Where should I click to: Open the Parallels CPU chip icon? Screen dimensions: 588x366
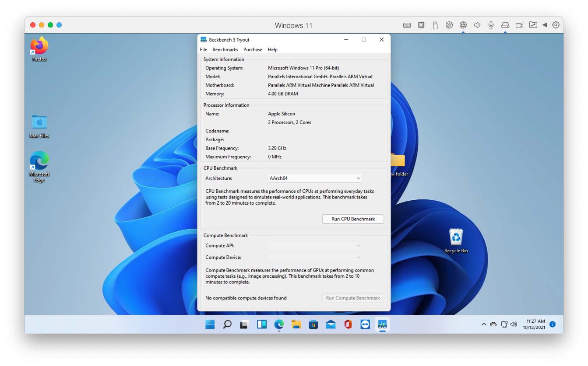(x=421, y=25)
